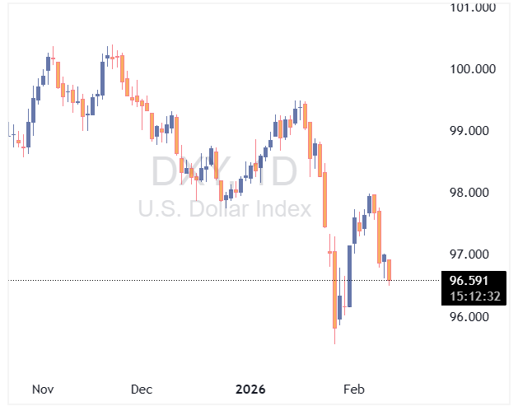Click the current price tag 96.591
This screenshot has width=518, height=420.
tap(471, 281)
